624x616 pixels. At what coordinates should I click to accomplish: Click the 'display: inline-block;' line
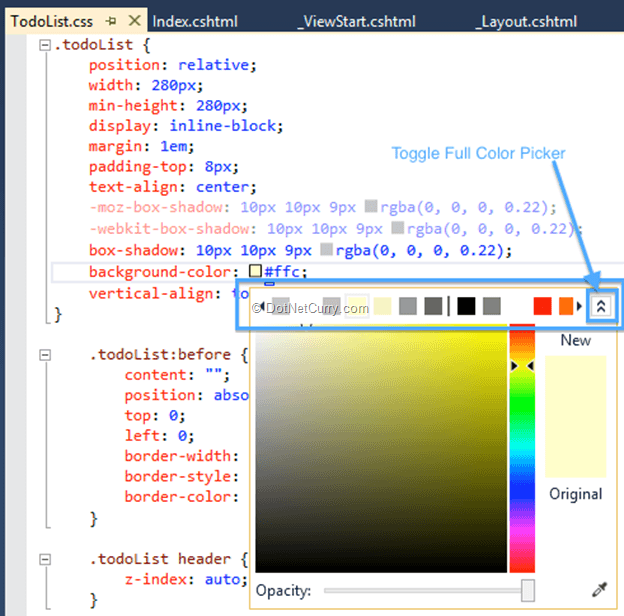point(186,126)
